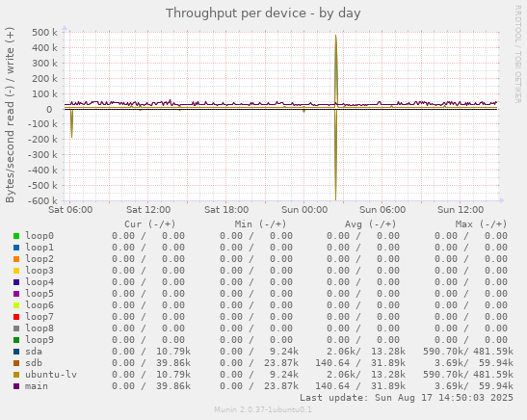Screen dimensions: 527x420
Task: Click the 'Max (-/+)' column header
Action: click(x=481, y=224)
